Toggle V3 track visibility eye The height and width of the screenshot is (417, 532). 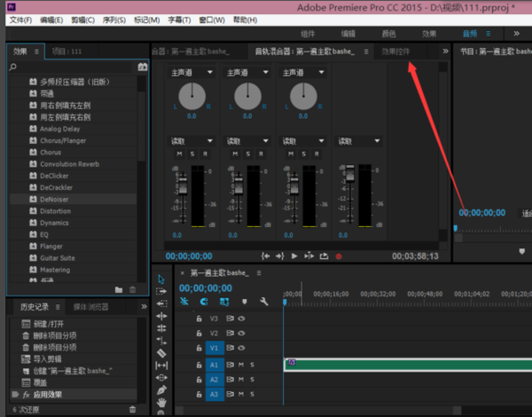click(x=241, y=319)
